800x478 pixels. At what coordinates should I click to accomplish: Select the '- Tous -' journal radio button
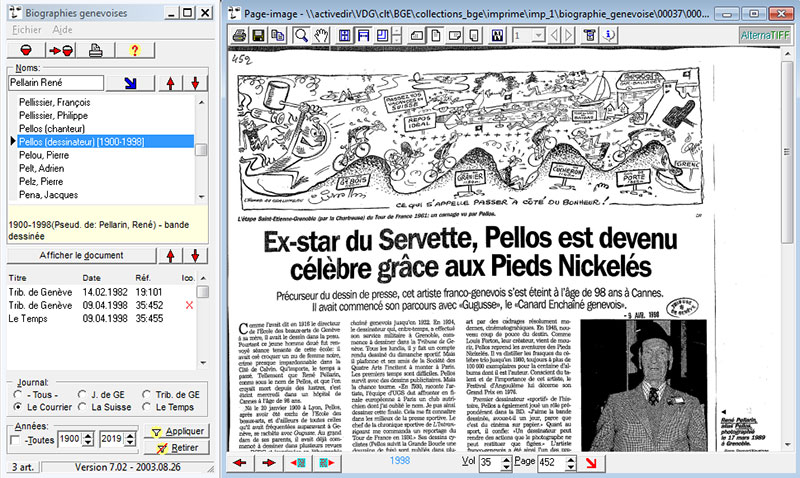pos(18,394)
